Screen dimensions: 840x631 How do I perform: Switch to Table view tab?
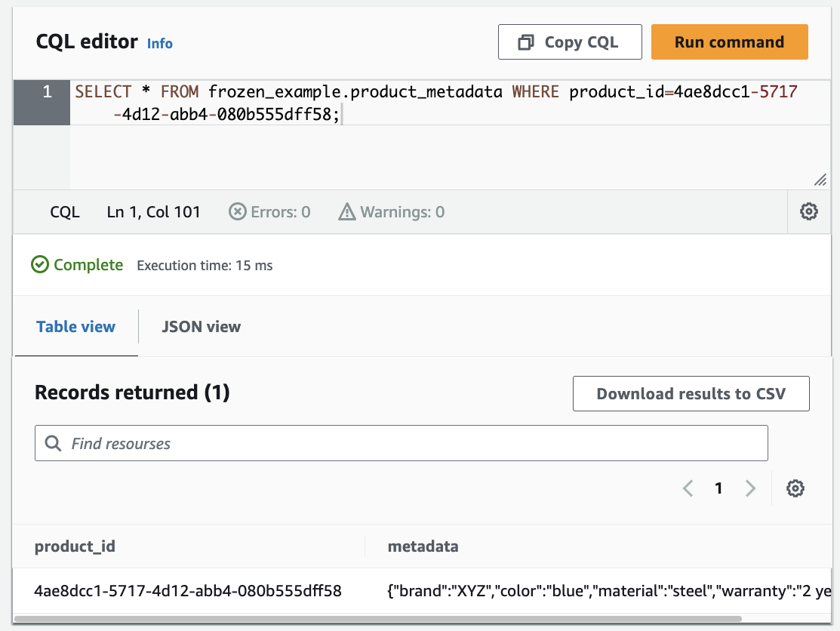(76, 327)
